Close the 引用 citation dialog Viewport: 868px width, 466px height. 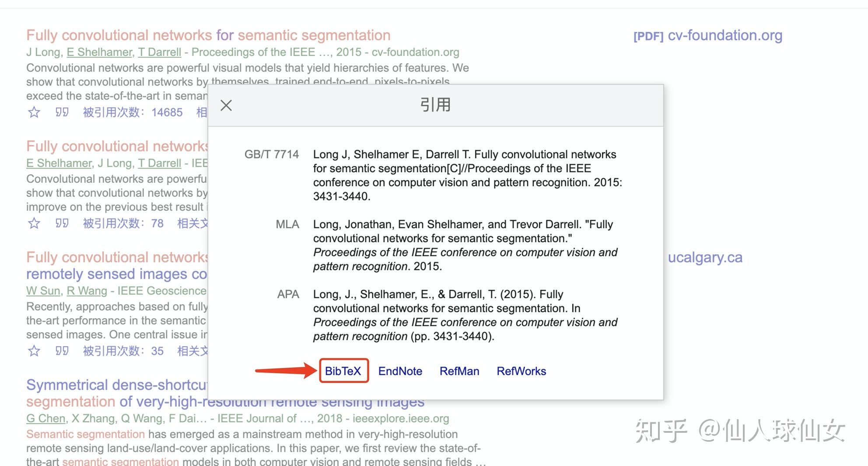[226, 105]
